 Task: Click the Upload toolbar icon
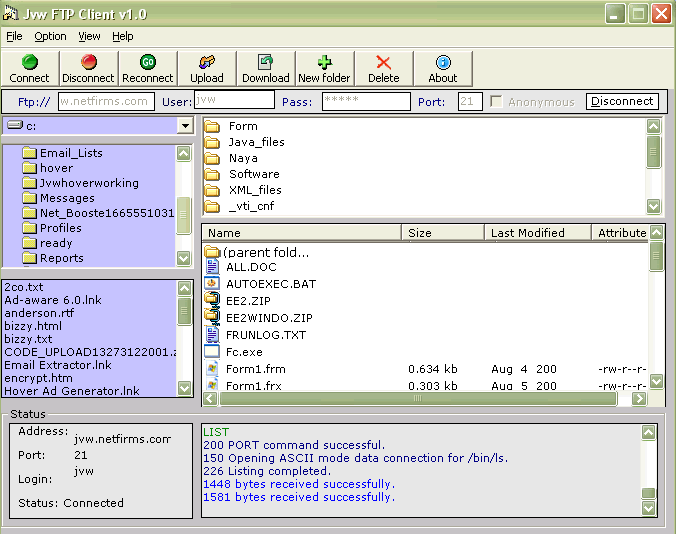(207, 62)
